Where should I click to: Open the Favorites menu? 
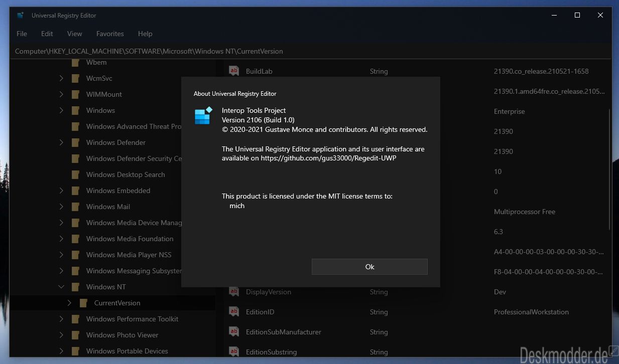(x=110, y=34)
